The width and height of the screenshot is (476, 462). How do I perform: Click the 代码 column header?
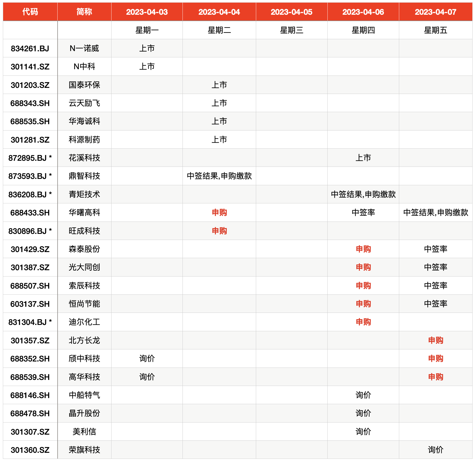(x=30, y=12)
